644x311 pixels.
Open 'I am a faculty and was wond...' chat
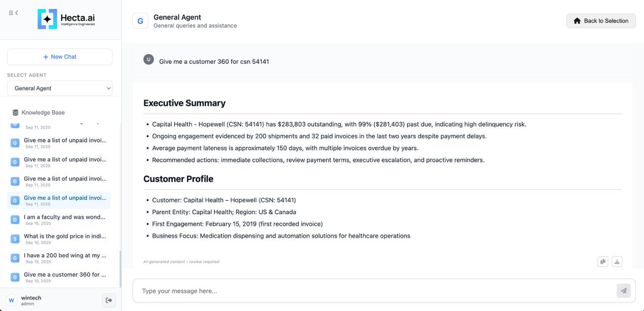[x=64, y=217]
